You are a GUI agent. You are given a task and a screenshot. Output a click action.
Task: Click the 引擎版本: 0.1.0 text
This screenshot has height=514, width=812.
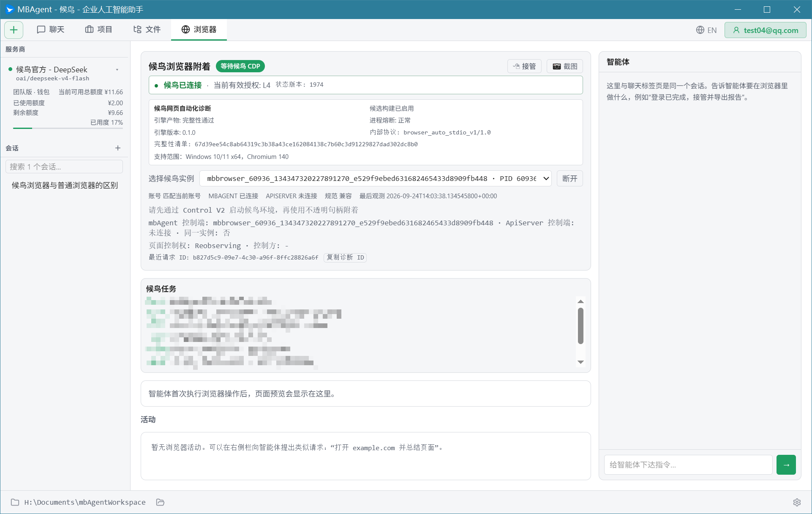click(174, 132)
